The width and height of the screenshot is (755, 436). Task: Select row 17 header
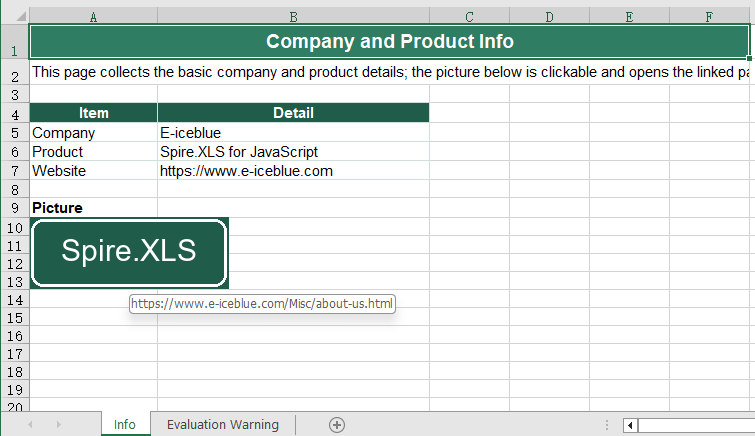click(15, 354)
